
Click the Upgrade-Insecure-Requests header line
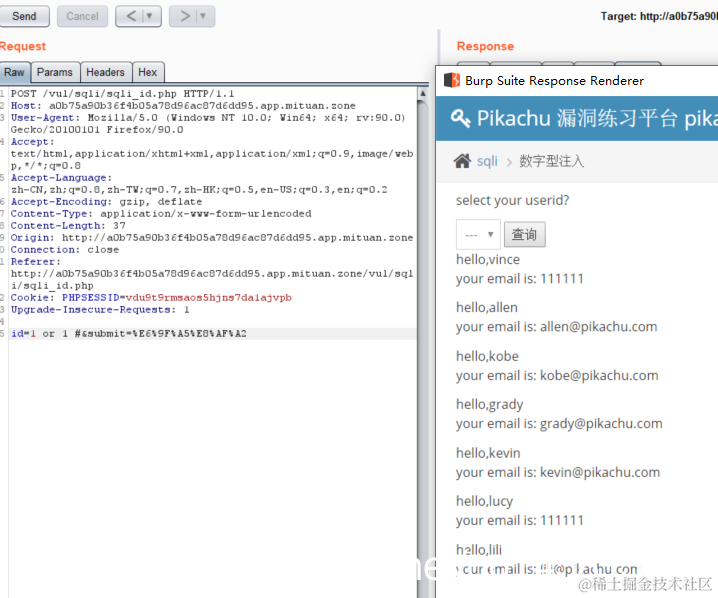click(x=100, y=310)
